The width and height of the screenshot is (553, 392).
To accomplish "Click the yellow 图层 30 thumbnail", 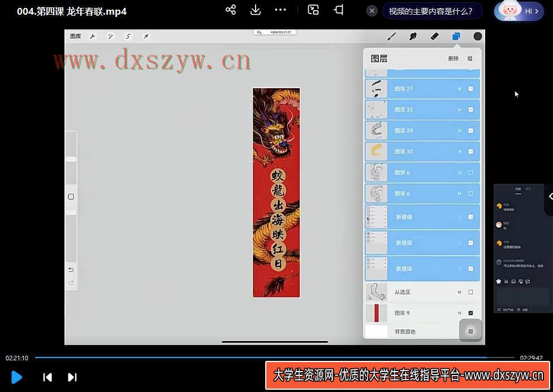I will click(376, 152).
